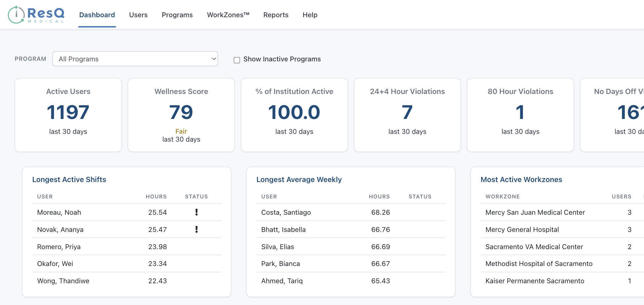The image size is (644, 305).
Task: Open the Programs menu
Action: coord(177,15)
